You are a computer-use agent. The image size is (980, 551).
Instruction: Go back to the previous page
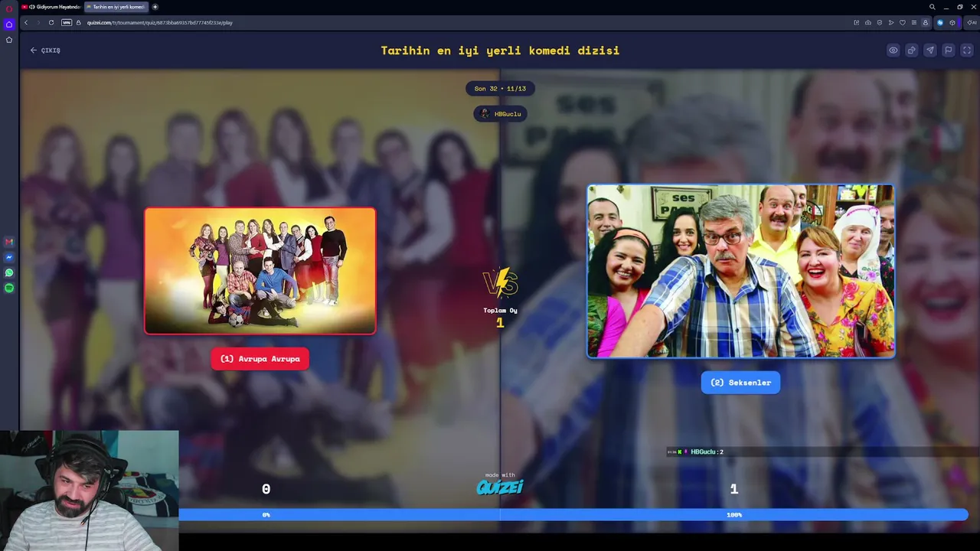pyautogui.click(x=26, y=22)
